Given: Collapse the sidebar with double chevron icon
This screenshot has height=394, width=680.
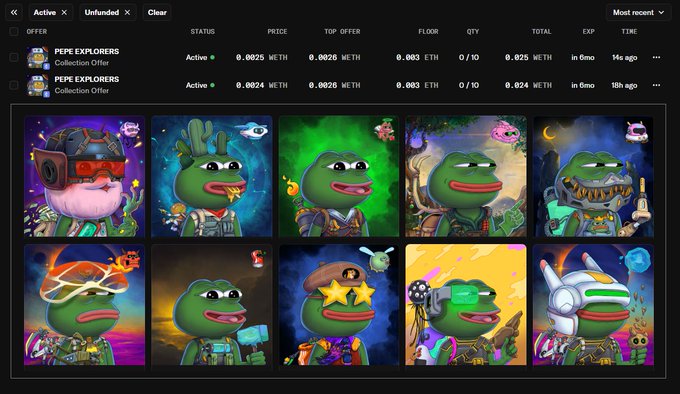Looking at the screenshot, I should point(14,13).
